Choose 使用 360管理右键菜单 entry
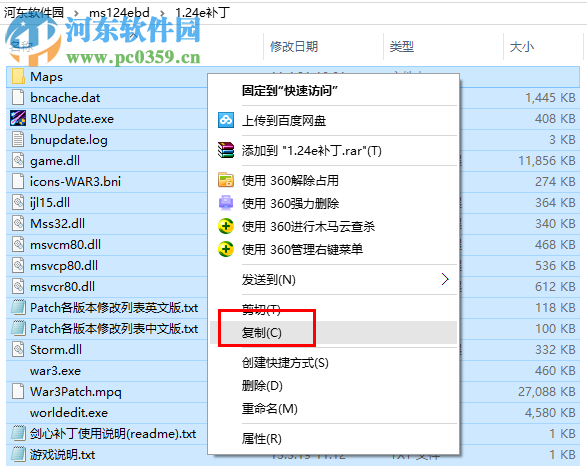The height and width of the screenshot is (472, 587). coord(302,249)
